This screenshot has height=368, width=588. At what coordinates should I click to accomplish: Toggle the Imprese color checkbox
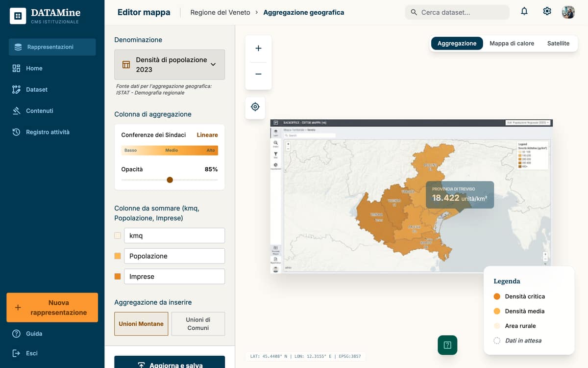pyautogui.click(x=118, y=277)
